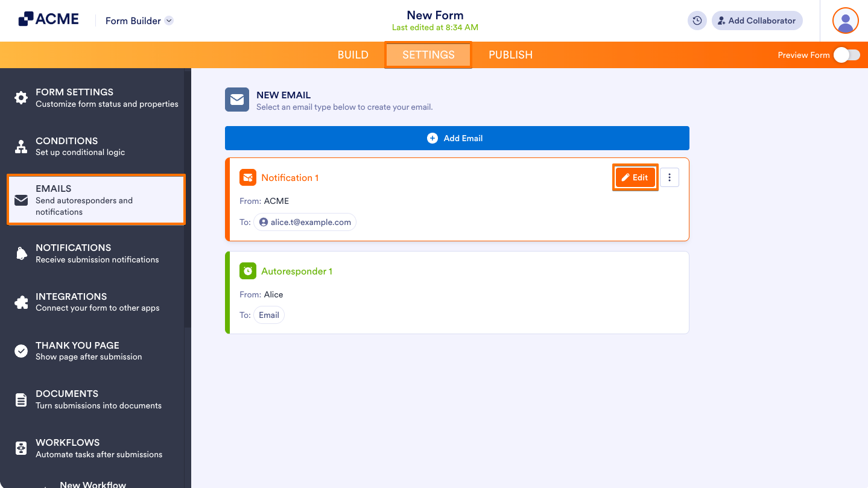This screenshot has height=488, width=868.
Task: Click the Last edited at 8:34 AM text
Action: coord(435,28)
